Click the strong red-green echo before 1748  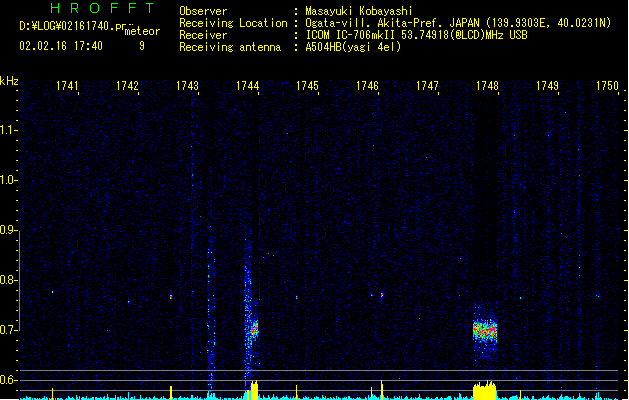(485, 331)
